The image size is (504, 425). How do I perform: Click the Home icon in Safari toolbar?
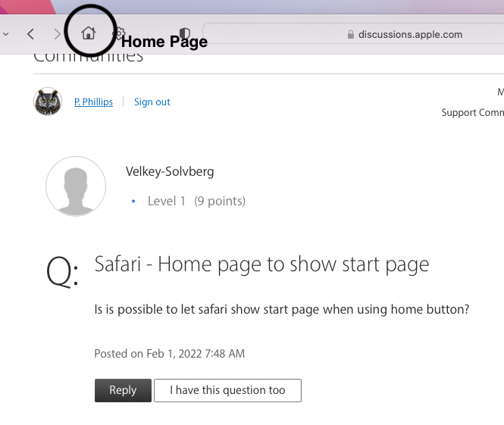(x=89, y=33)
